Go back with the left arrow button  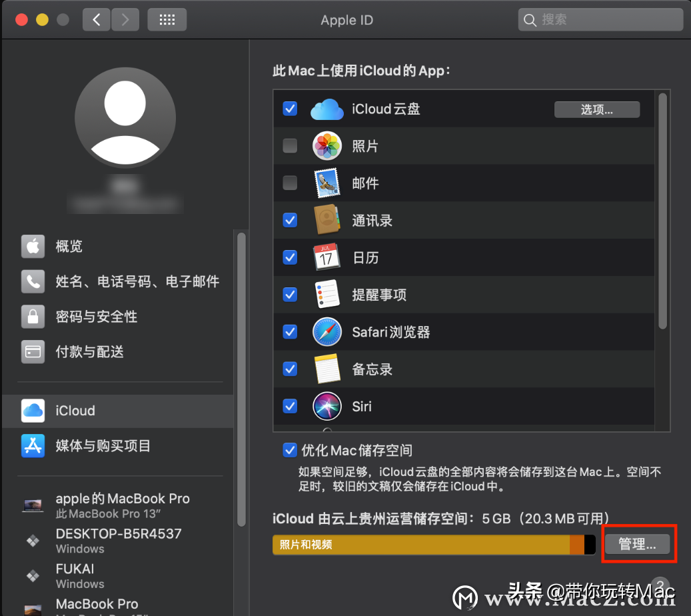tap(96, 20)
